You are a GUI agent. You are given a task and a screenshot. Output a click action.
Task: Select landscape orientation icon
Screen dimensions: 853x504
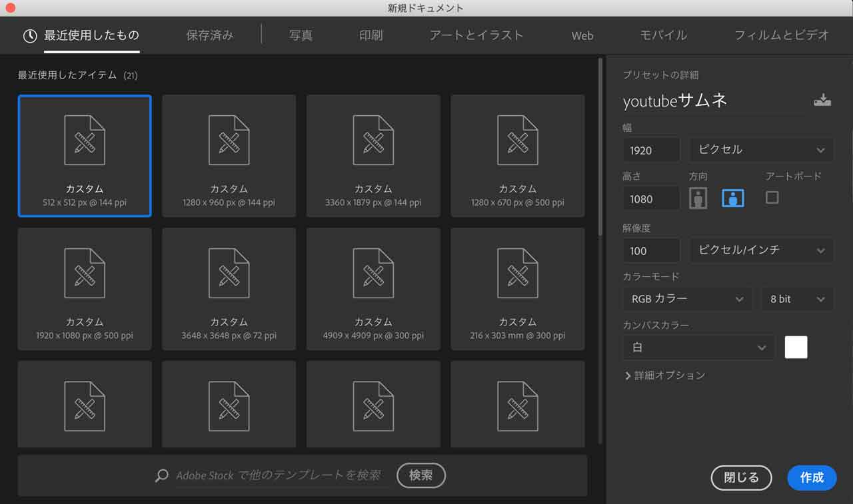pos(733,198)
